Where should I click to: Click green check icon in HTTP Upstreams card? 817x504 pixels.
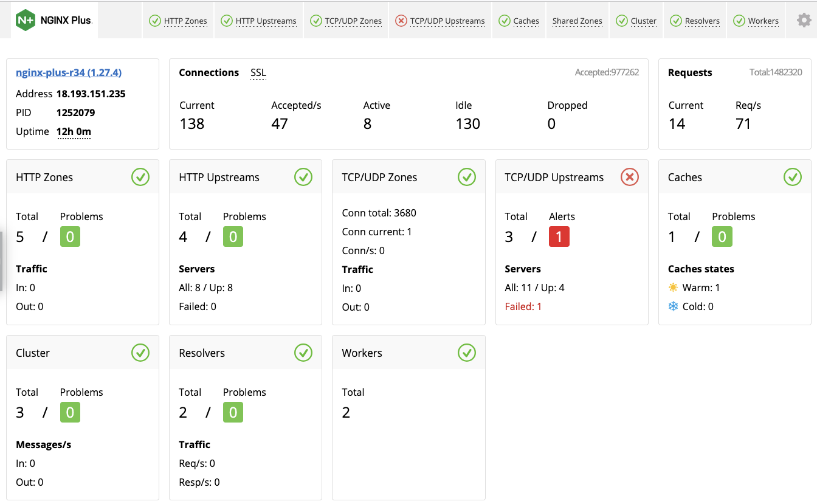click(303, 178)
